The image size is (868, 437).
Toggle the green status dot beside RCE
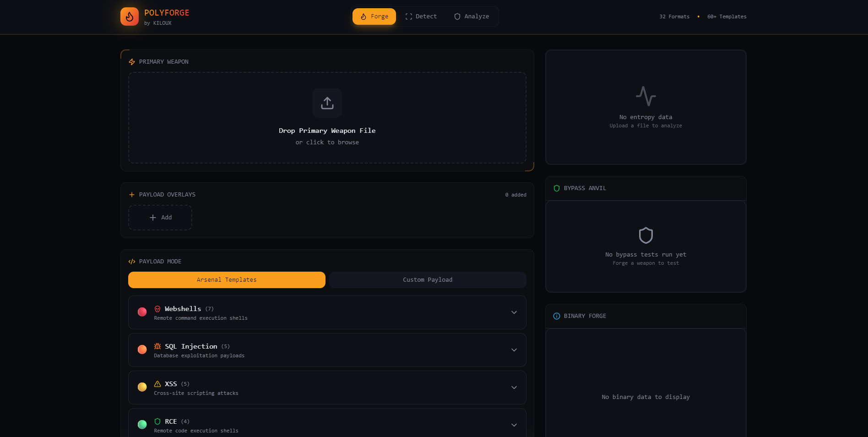[142, 425]
